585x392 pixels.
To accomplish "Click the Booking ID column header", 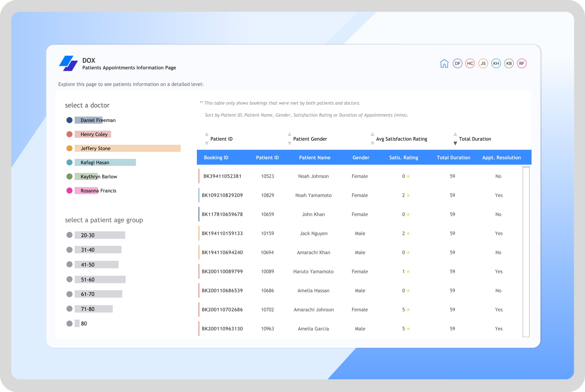I will tap(216, 157).
